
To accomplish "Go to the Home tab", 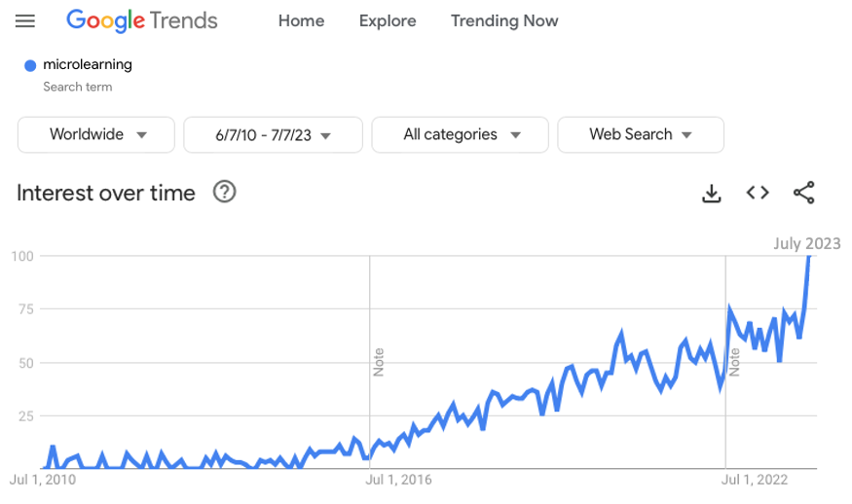I will tap(301, 20).
